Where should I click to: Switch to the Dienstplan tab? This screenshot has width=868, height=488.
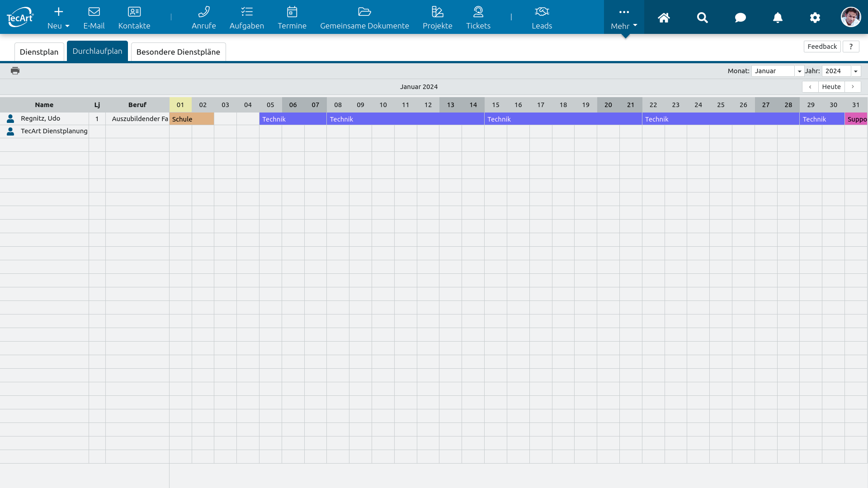[39, 52]
